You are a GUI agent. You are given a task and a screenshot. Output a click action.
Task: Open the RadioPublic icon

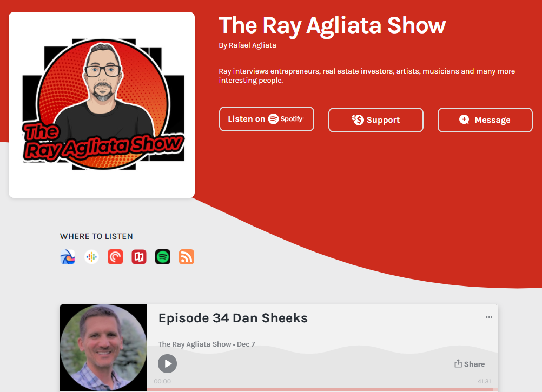click(x=139, y=257)
